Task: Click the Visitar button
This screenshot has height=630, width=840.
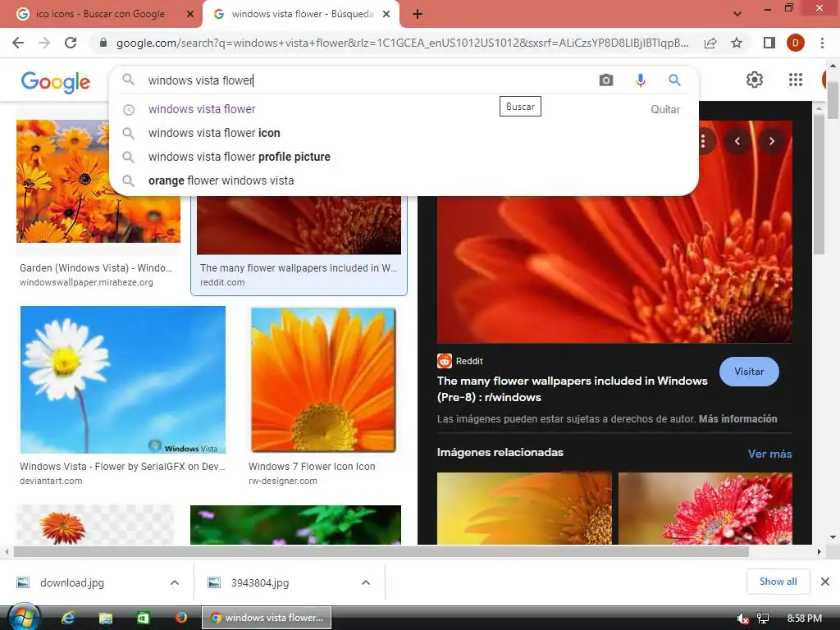Action: pyautogui.click(x=749, y=372)
